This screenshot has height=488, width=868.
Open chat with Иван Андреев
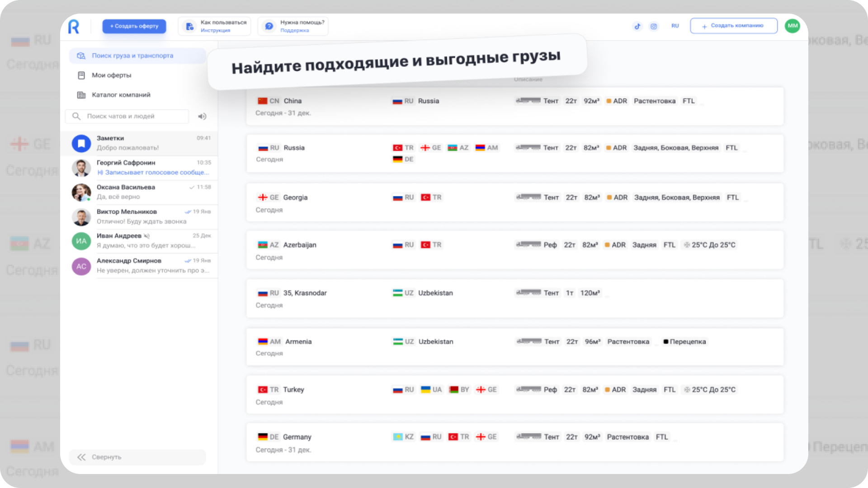pos(139,241)
